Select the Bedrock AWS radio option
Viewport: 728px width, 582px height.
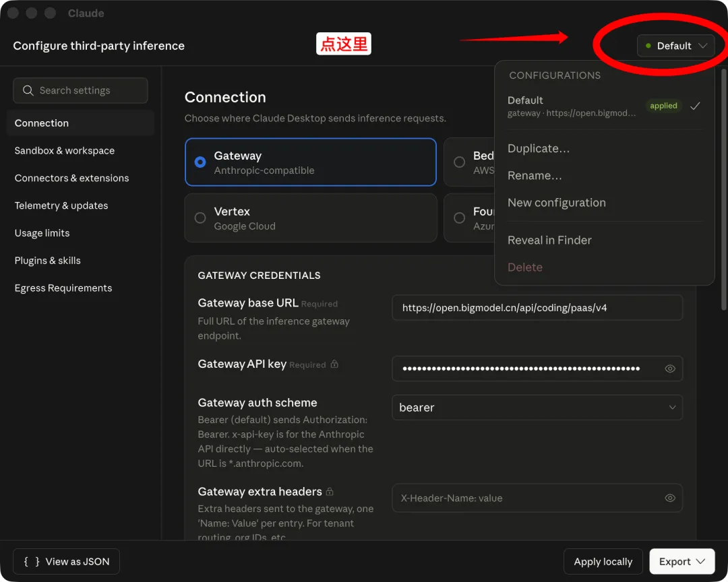click(459, 162)
